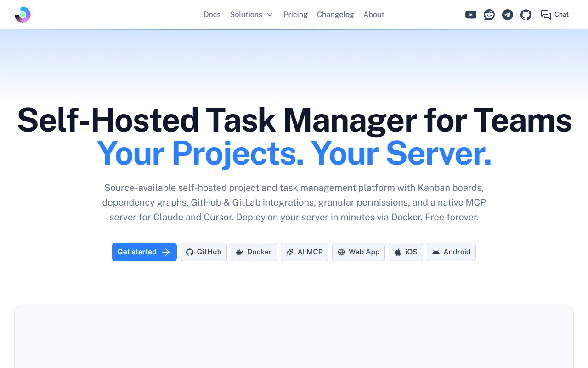Screen dimensions: 588x368
Task: Open the GitHub button below the description
Action: pos(204,252)
